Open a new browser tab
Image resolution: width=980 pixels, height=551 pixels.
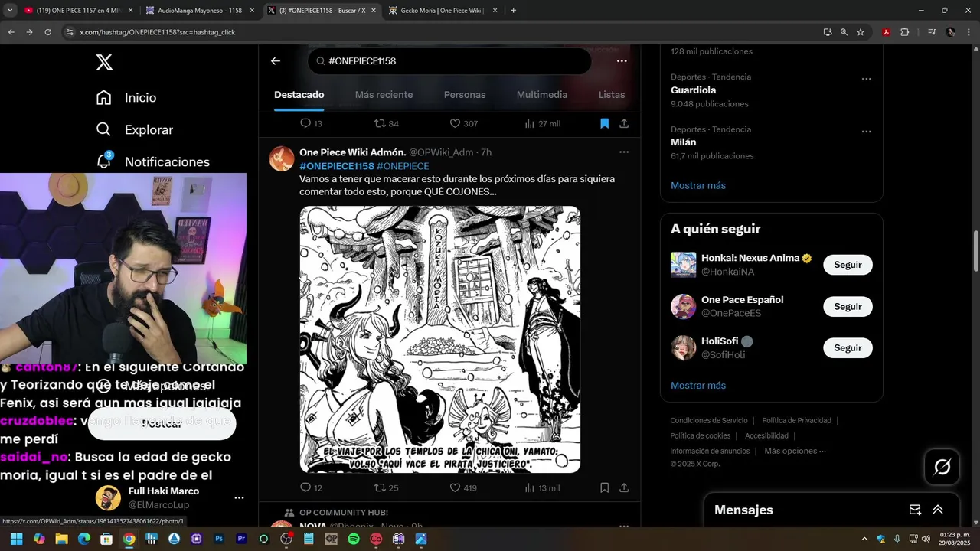point(513,11)
